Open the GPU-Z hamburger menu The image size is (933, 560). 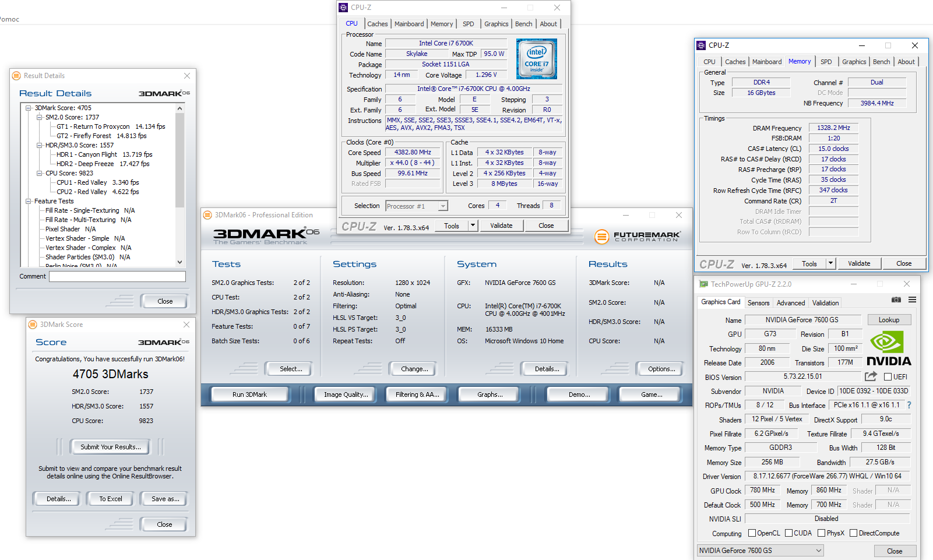(x=912, y=300)
